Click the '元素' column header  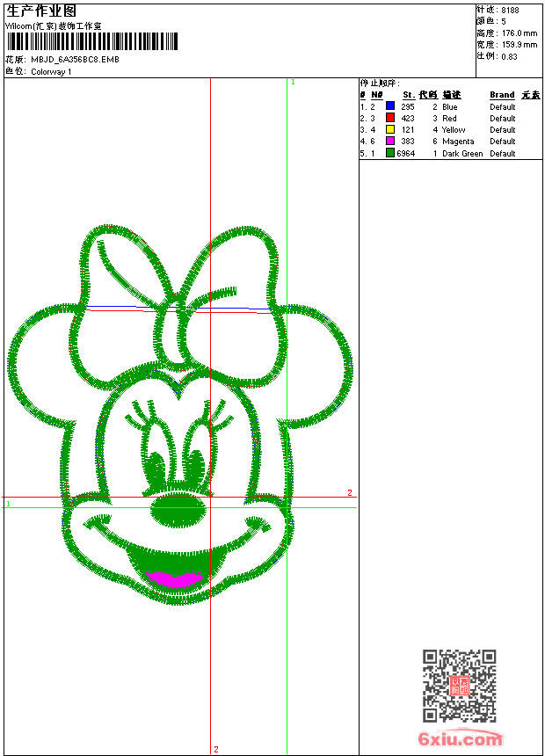coord(531,95)
